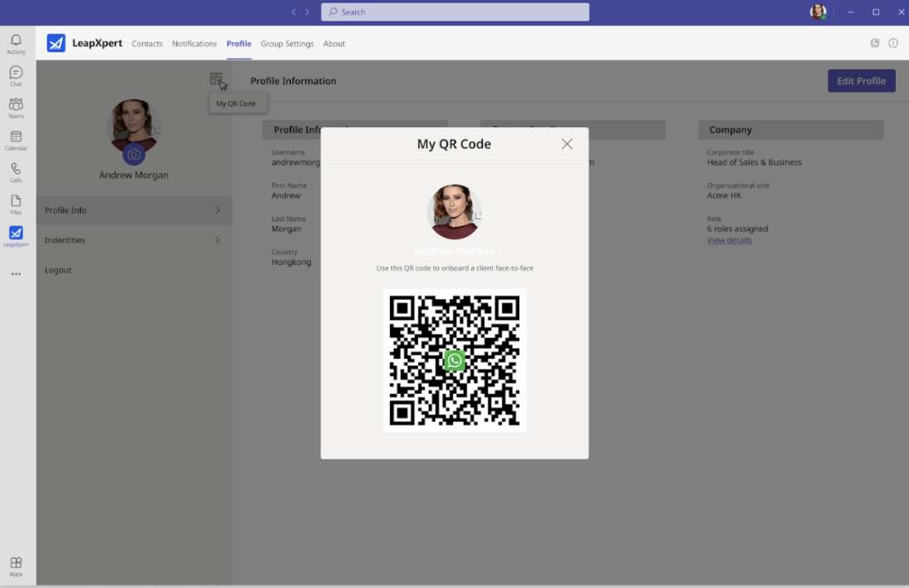Switch to the Group Settings tab
The image size is (909, 588).
tap(287, 43)
